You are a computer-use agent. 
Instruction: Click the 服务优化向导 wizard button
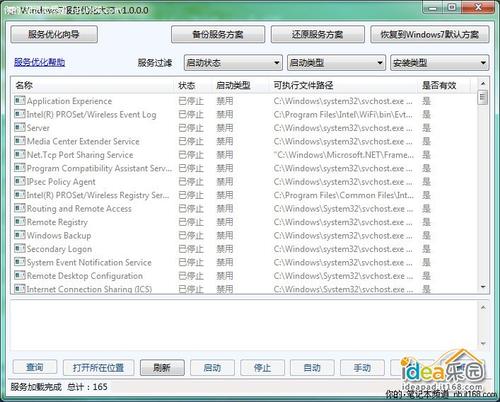[54, 34]
